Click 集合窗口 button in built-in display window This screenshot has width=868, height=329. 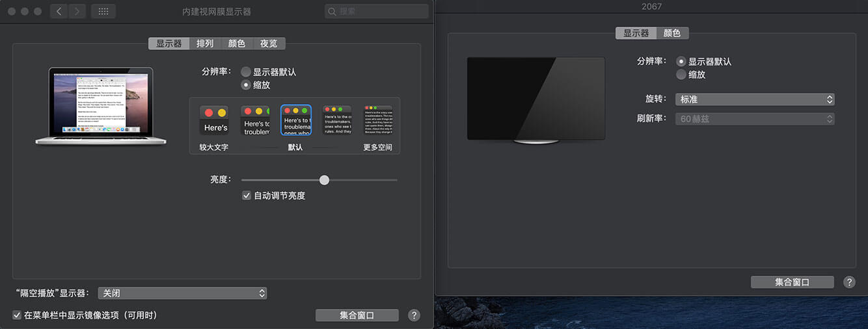[x=357, y=315]
